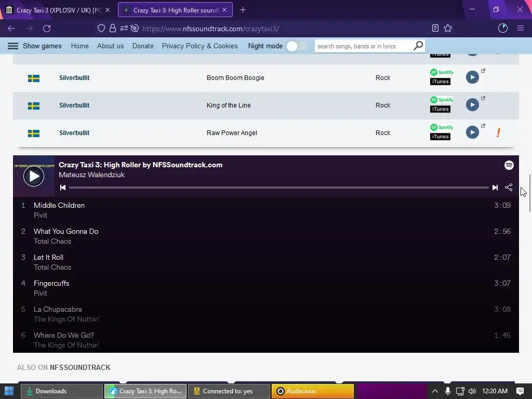Image resolution: width=532 pixels, height=399 pixels.
Task: Open iTunes link for Raw Power Angel
Action: coord(441,137)
